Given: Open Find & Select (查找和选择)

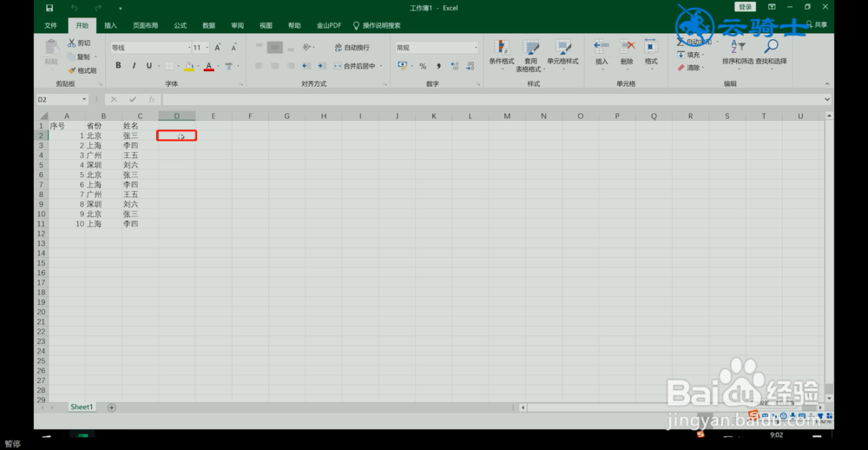Looking at the screenshot, I should pos(771,53).
